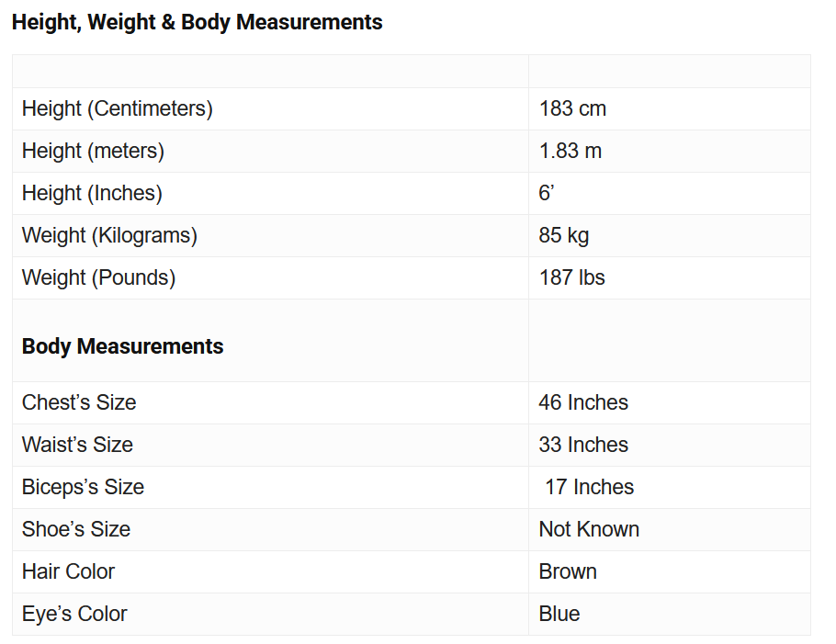Click the Brown hair color value
This screenshot has height=644, width=836.
click(568, 571)
